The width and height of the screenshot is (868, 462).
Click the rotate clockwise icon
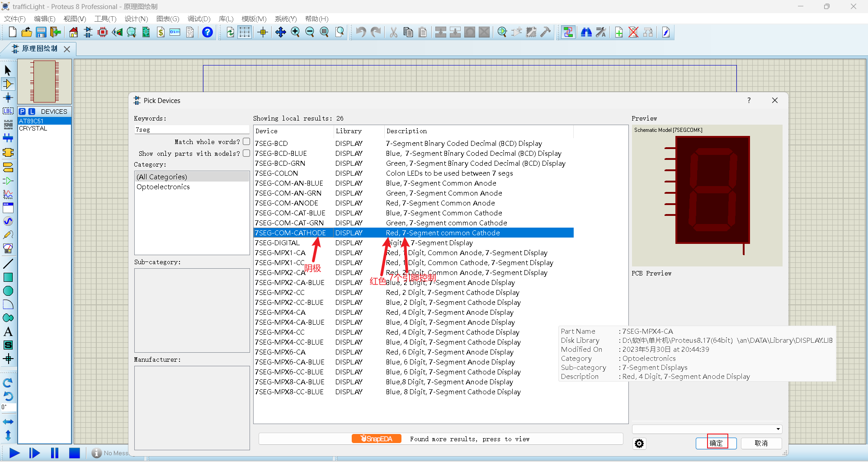(x=8, y=383)
